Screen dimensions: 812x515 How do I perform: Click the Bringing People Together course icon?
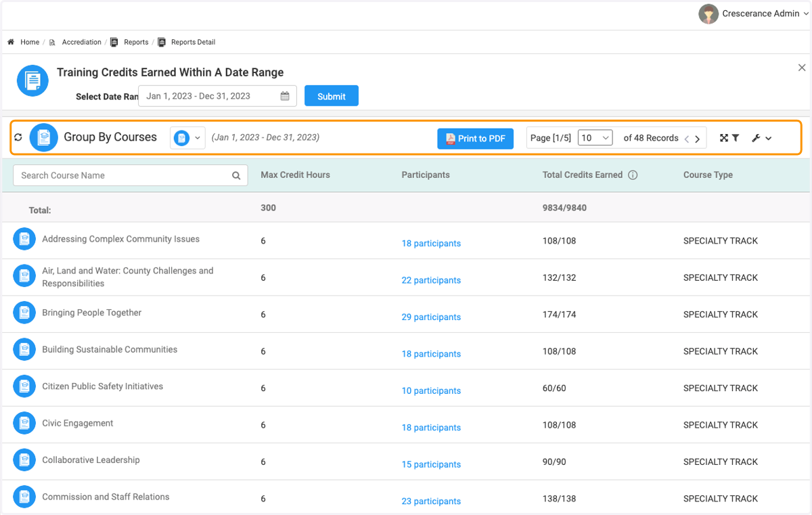pos(24,313)
